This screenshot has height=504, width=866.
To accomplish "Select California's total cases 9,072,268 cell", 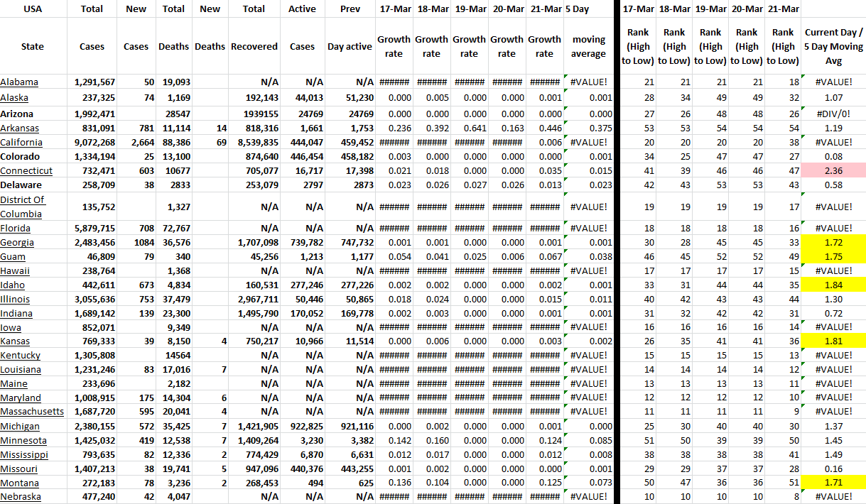I will (x=94, y=142).
